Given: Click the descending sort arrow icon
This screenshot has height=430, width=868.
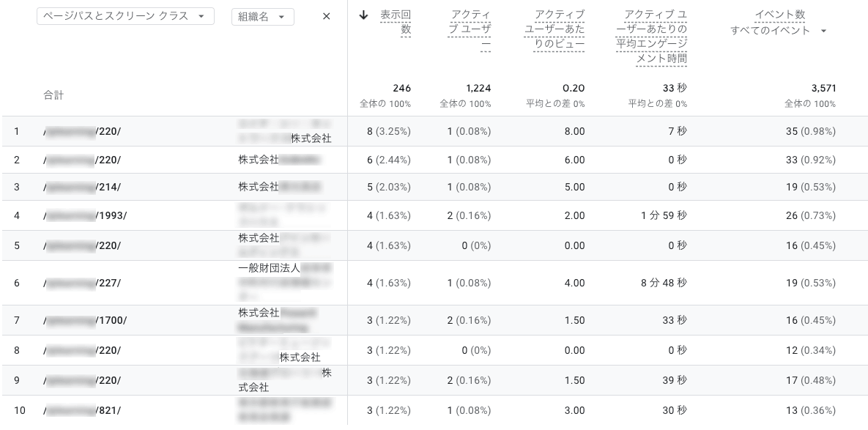Looking at the screenshot, I should (x=363, y=15).
